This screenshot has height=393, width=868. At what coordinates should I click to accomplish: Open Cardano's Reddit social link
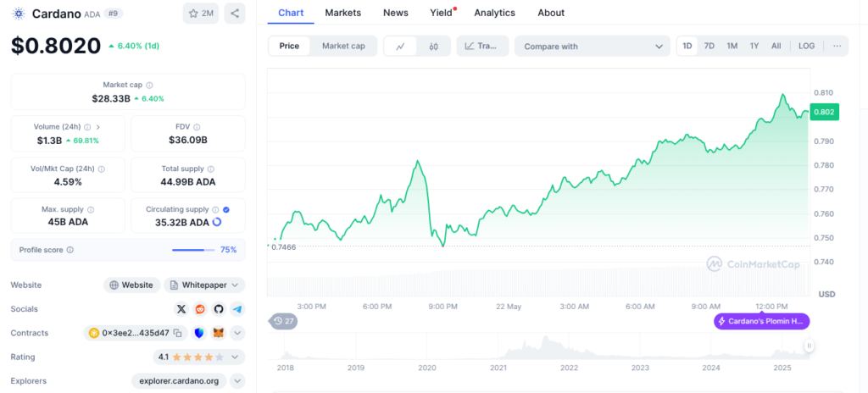point(200,309)
